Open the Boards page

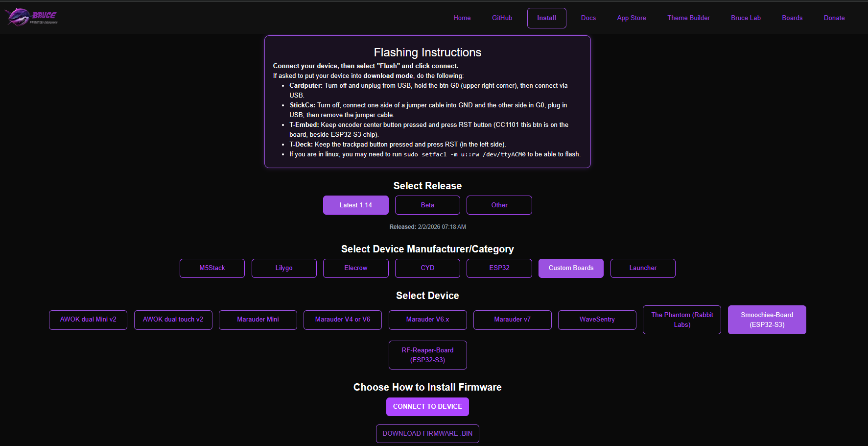coord(792,18)
